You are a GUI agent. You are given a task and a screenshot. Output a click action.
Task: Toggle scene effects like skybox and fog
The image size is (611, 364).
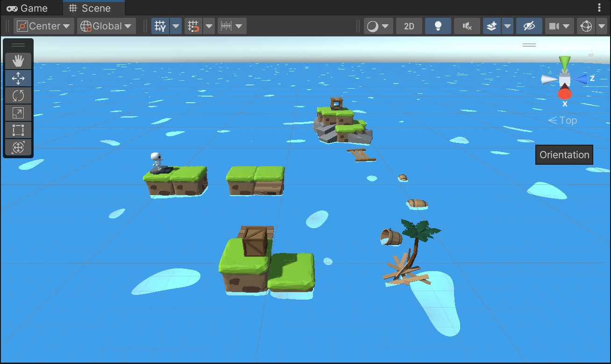click(x=491, y=26)
